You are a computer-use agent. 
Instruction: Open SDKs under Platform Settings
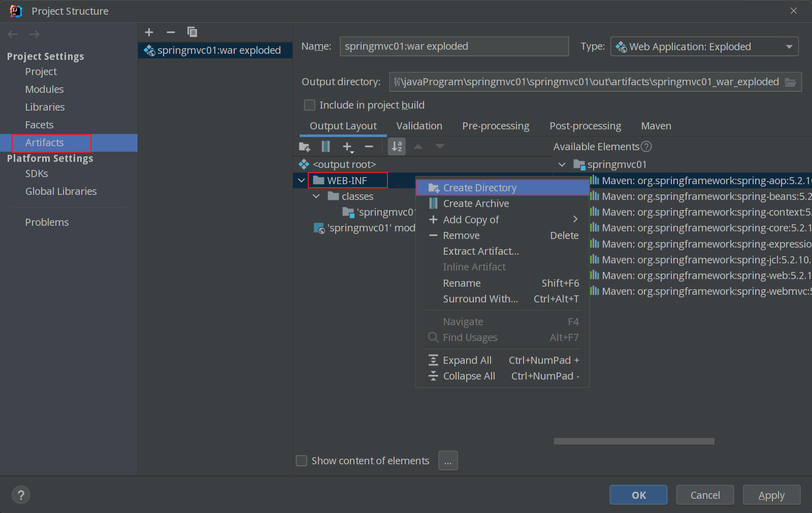[37, 174]
